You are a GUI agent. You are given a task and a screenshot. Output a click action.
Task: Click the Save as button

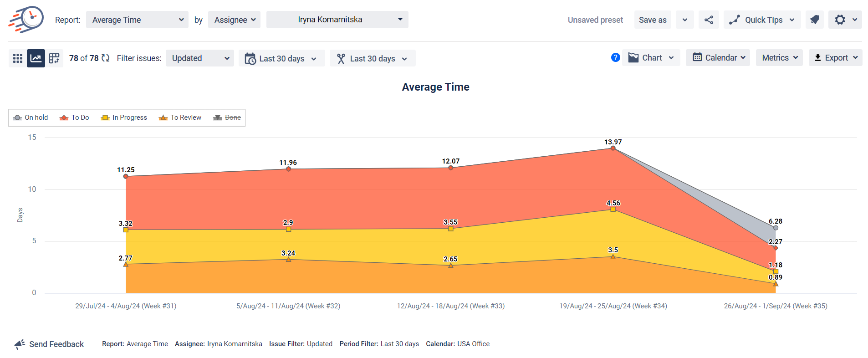(x=652, y=20)
